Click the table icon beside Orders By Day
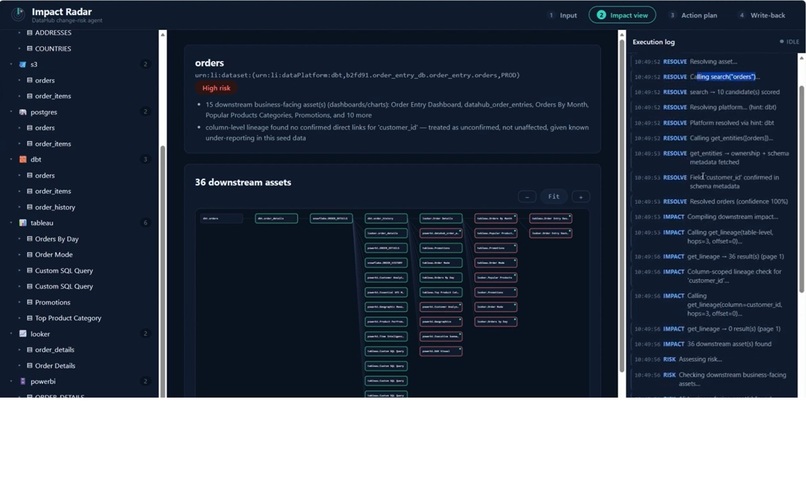The width and height of the screenshot is (806, 497). point(29,239)
